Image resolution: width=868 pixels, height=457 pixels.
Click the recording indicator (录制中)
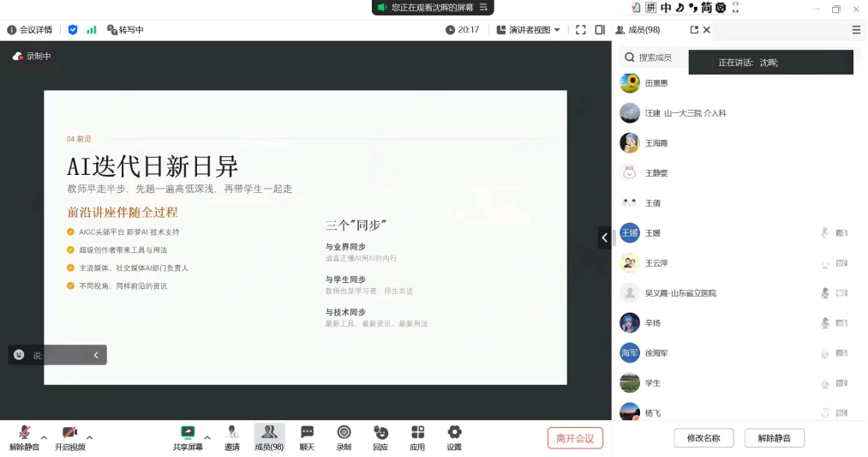(32, 56)
